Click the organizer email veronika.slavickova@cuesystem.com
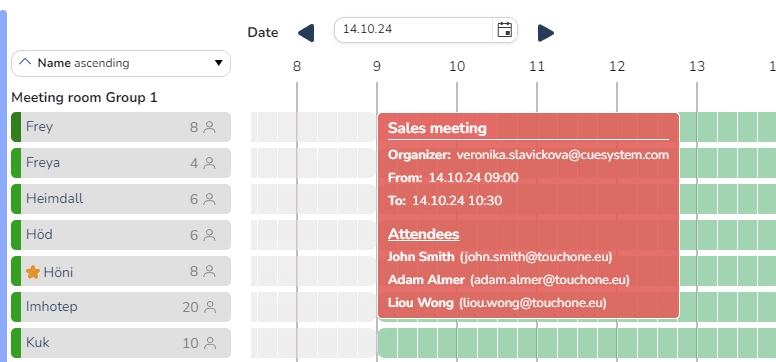The image size is (776, 362). click(x=563, y=155)
